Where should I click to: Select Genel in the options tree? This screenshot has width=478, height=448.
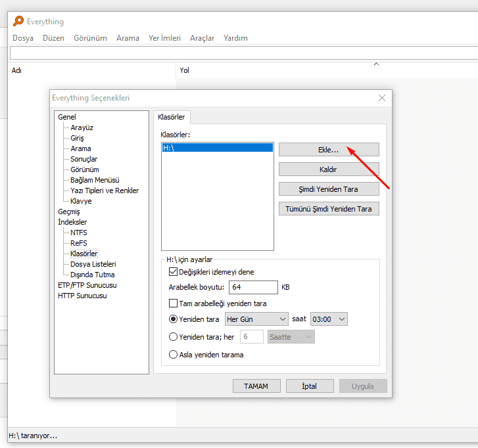point(67,117)
